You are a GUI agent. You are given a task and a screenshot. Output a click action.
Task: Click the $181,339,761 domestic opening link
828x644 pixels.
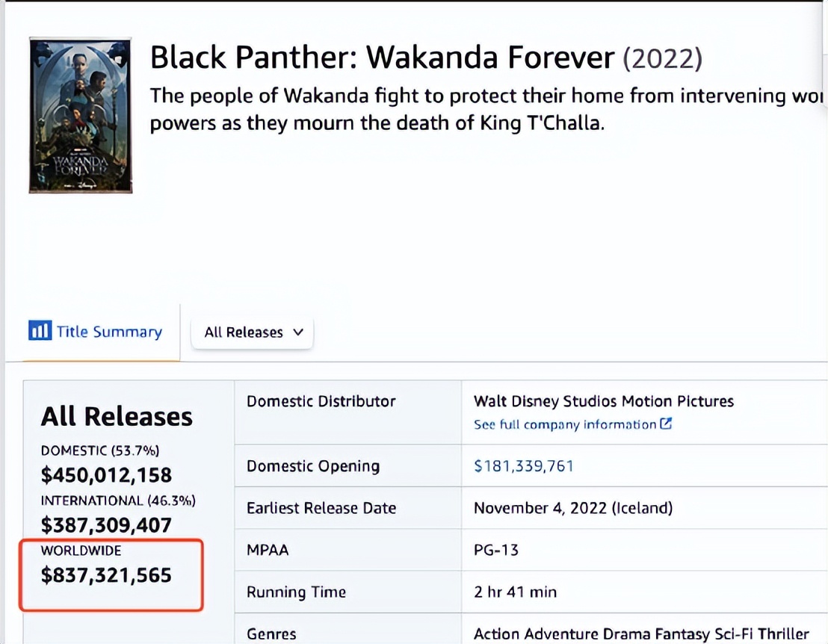coord(523,466)
